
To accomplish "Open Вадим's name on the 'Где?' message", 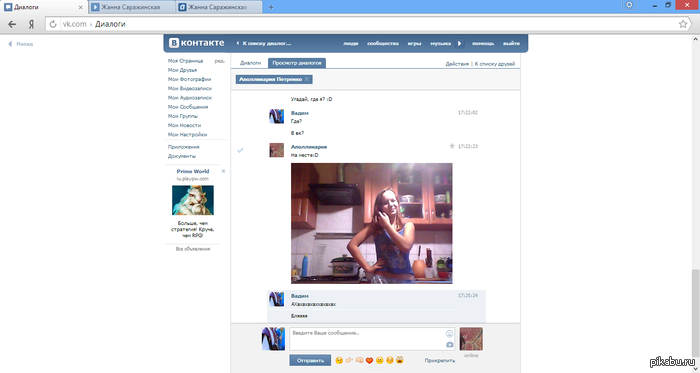I will point(300,113).
